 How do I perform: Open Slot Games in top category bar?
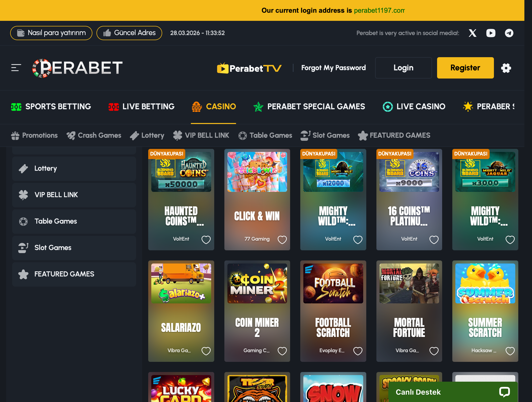click(325, 135)
